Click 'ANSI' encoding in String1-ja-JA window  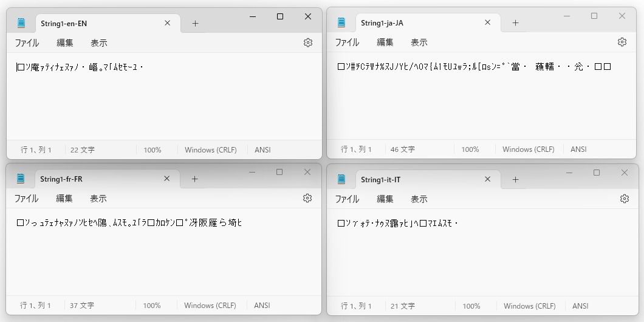[578, 149]
